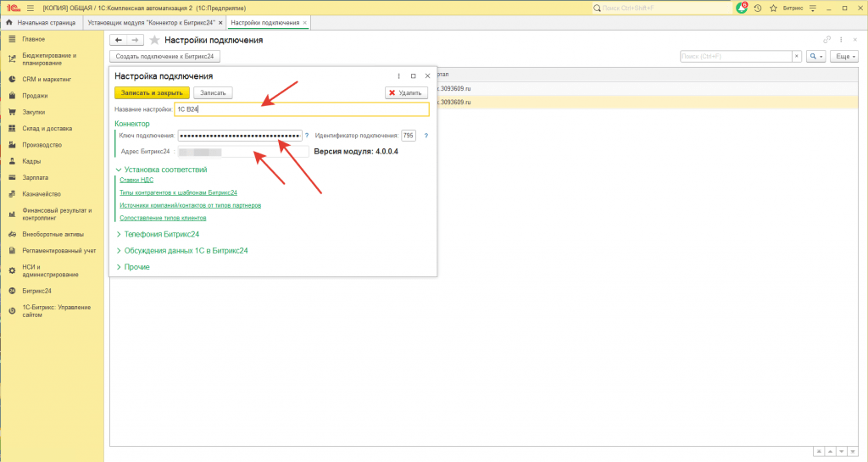This screenshot has width=868, height=462.
Task: Click help icon beside Ключ подключения
Action: point(307,136)
